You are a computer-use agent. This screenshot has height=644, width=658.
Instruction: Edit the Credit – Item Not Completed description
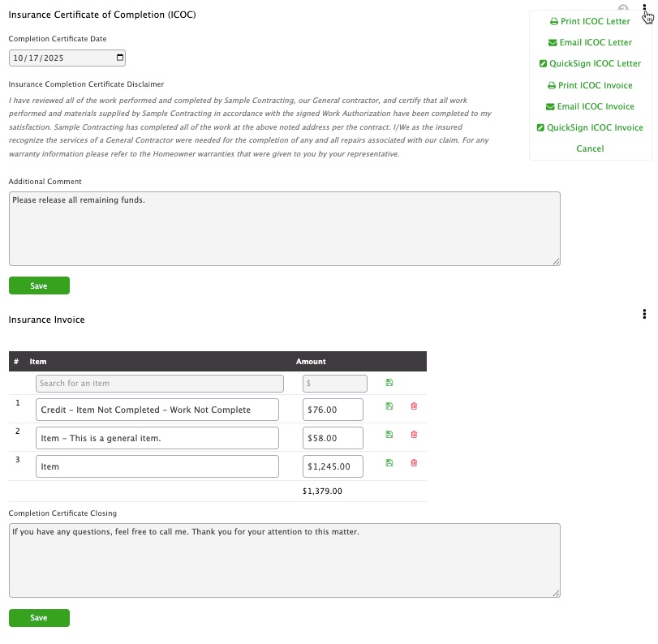pyautogui.click(x=157, y=410)
